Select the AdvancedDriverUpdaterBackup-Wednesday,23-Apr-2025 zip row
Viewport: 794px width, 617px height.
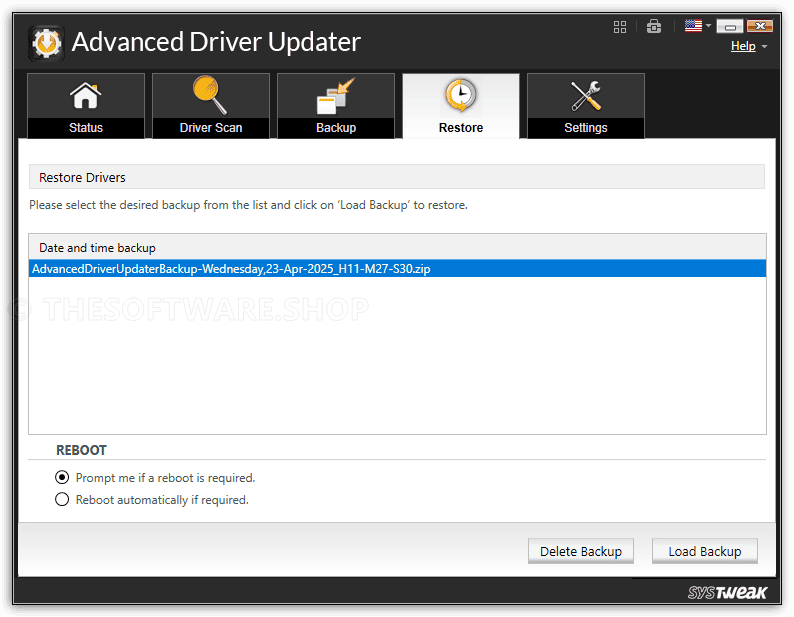[398, 268]
